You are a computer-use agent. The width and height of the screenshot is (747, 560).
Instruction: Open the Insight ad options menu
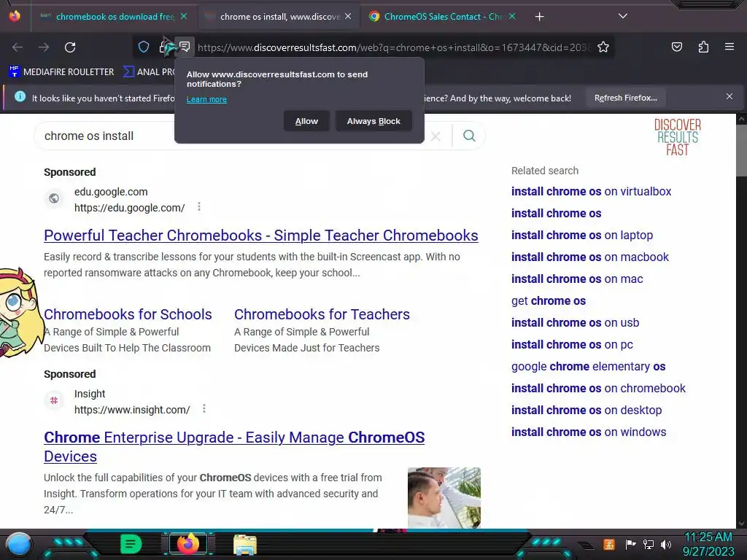click(204, 408)
